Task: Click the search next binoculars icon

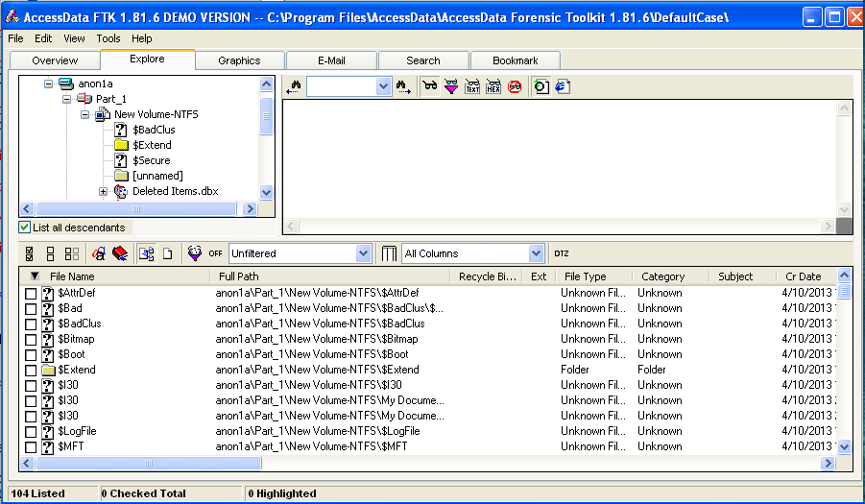Action: coord(403,86)
